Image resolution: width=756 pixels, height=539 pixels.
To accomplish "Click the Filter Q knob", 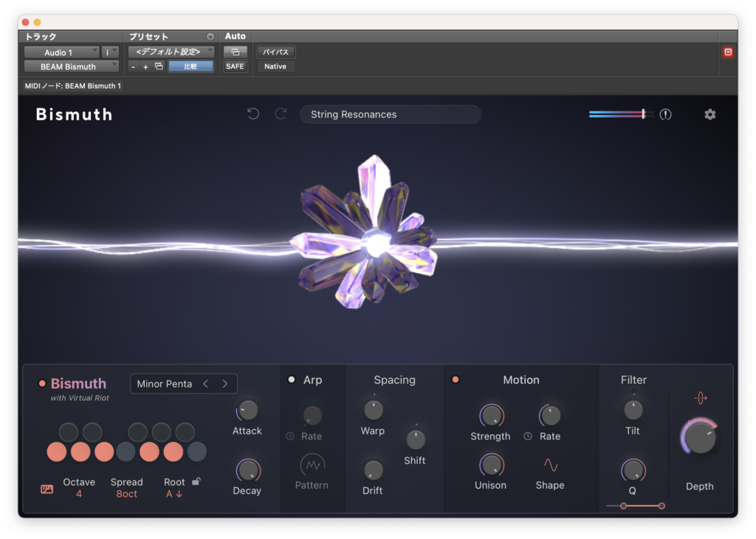I will 633,470.
